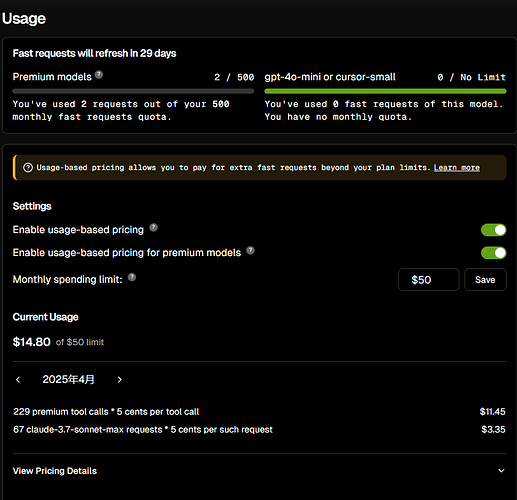517x500 pixels.
Task: Select the 2025年4月 month label
Action: pyautogui.click(x=68, y=379)
